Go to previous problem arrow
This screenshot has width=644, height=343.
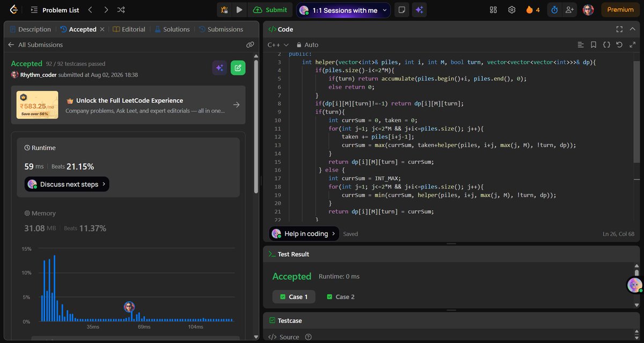90,10
